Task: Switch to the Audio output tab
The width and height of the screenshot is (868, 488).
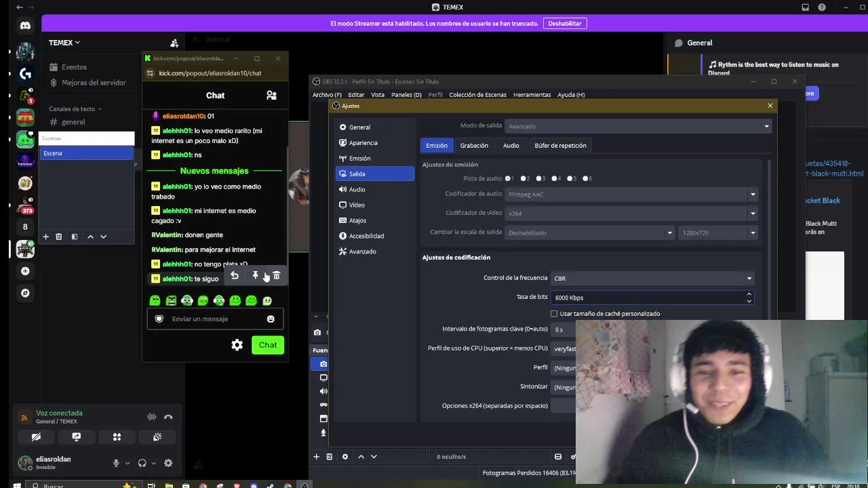Action: (x=511, y=146)
